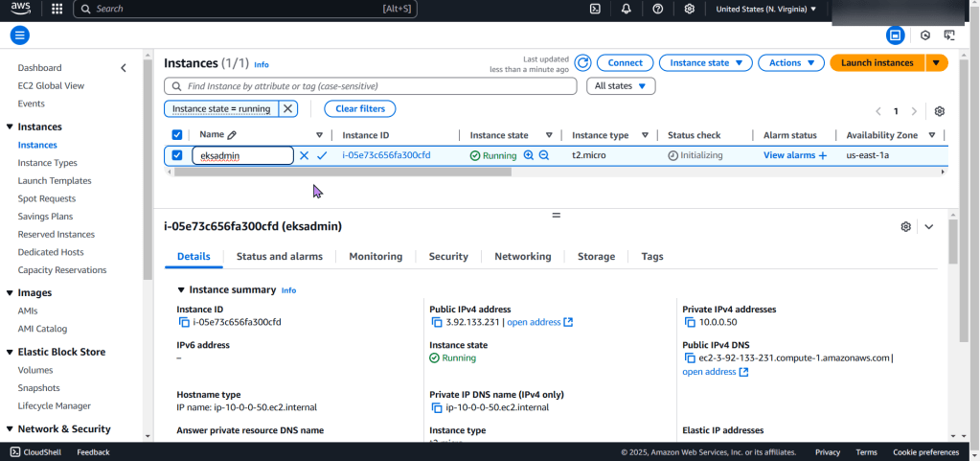
Task: Click the AWS services grid icon
Action: point(57,9)
